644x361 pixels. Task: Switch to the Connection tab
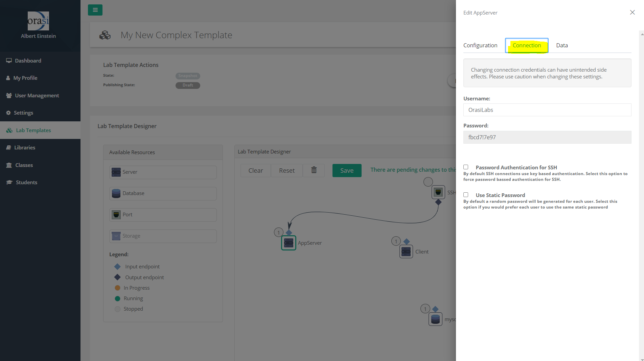tap(527, 45)
